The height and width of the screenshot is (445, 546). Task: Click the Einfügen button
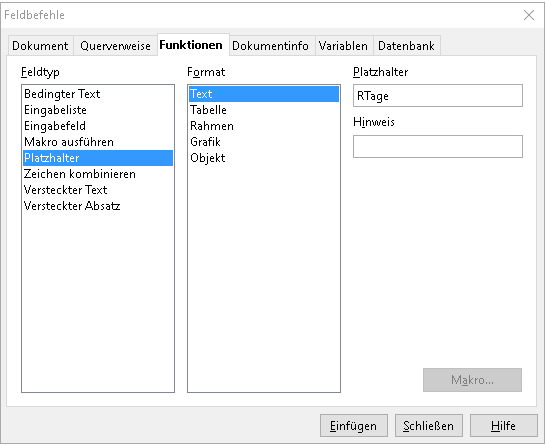click(354, 426)
